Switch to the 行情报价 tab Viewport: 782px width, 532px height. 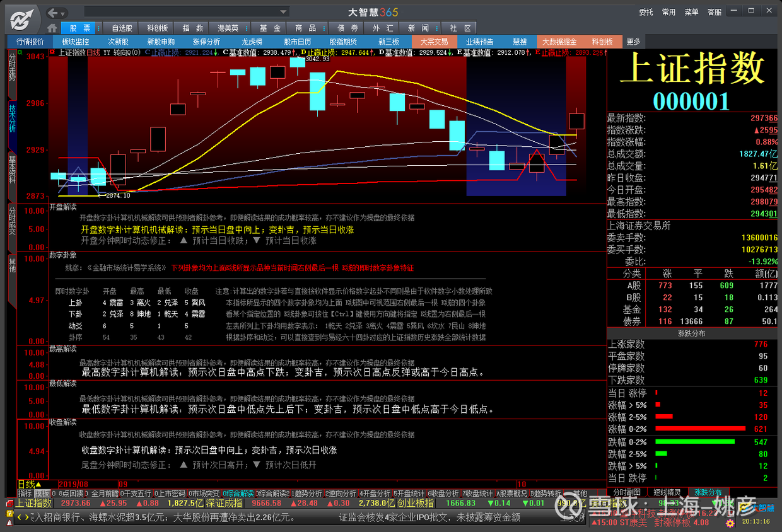pyautogui.click(x=30, y=42)
